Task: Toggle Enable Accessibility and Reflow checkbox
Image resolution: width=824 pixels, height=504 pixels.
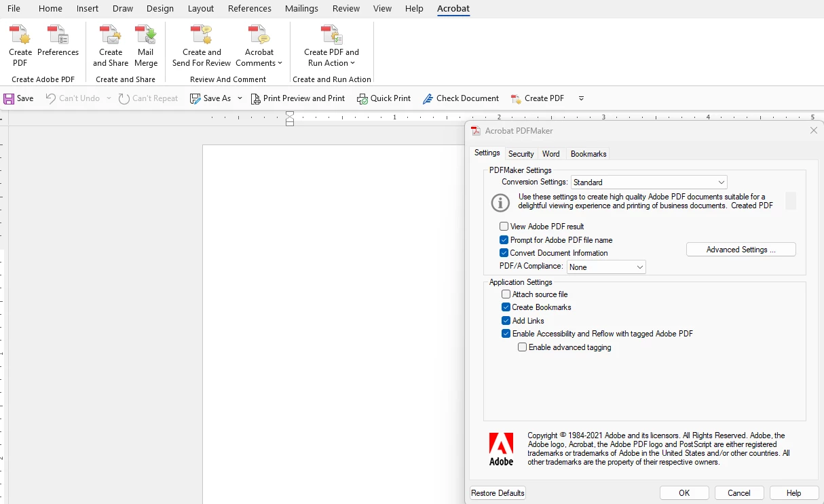Action: point(506,334)
